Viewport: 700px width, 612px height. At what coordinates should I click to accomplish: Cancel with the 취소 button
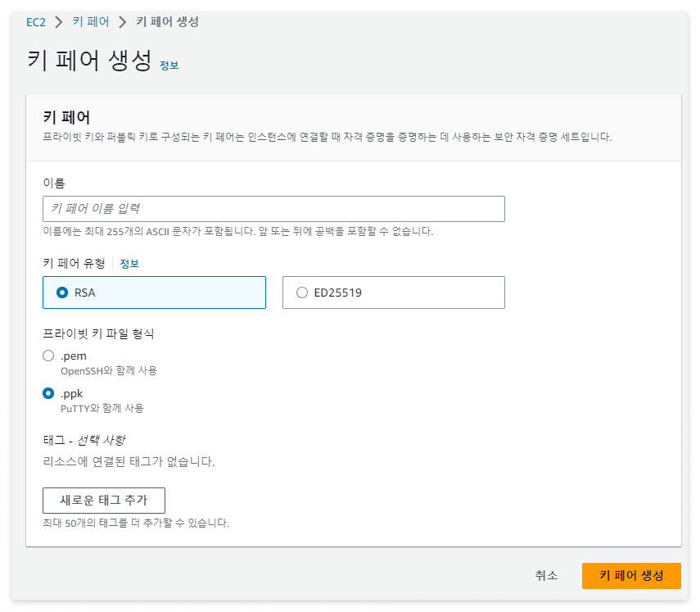click(x=546, y=575)
